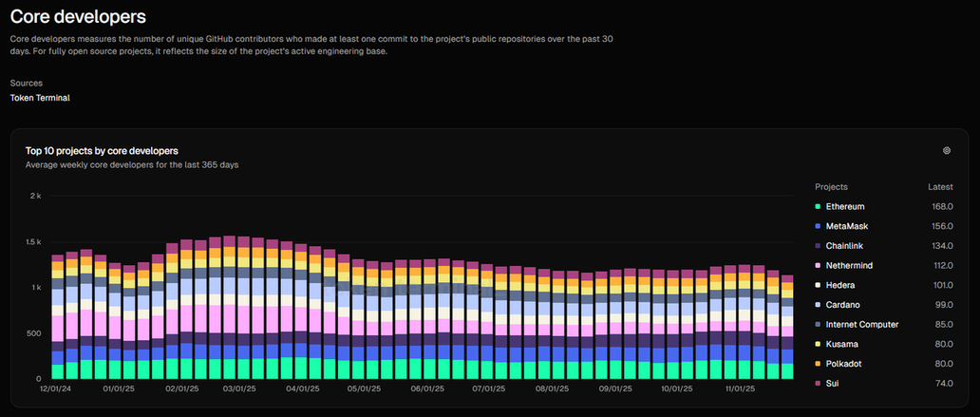Select the Polkadot legend label
The height and width of the screenshot is (417, 980).
[845, 364]
